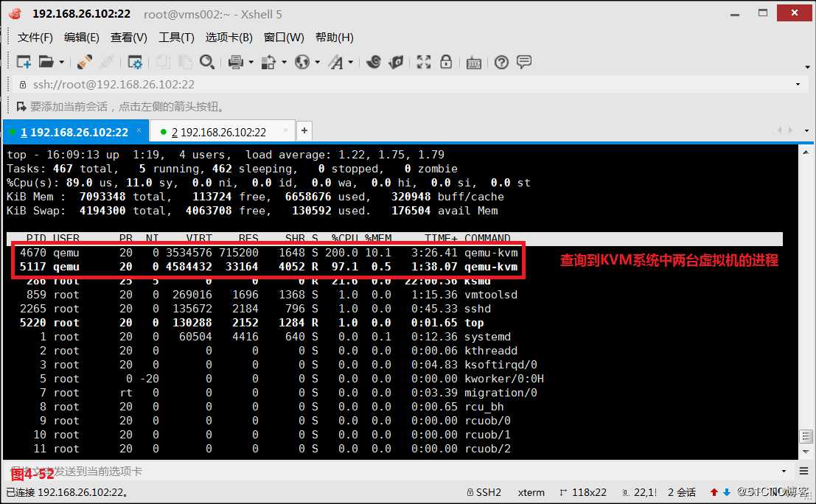This screenshot has height=504, width=816.
Task: Click the systemd process row
Action: pos(268,337)
